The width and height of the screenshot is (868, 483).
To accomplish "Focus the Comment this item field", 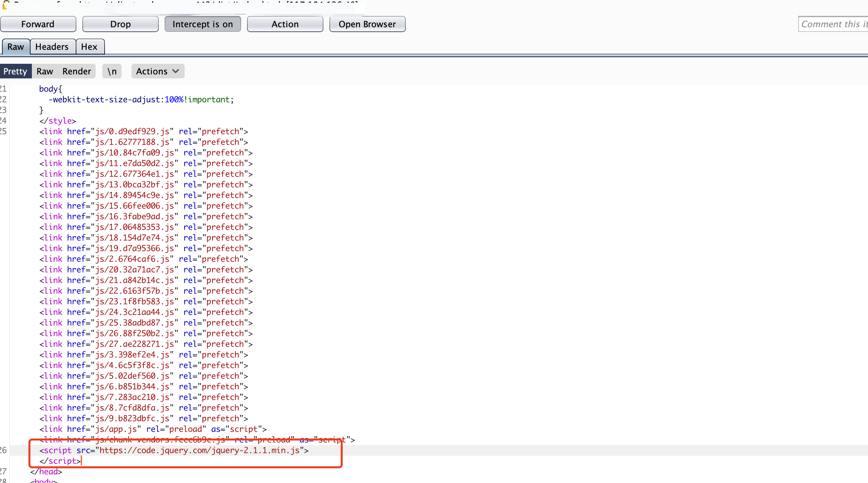I will 832,24.
